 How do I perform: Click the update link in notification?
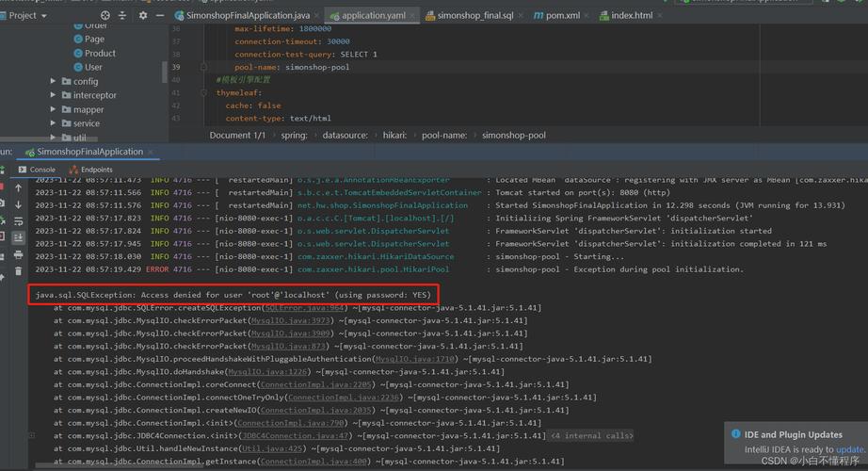[x=849, y=449]
